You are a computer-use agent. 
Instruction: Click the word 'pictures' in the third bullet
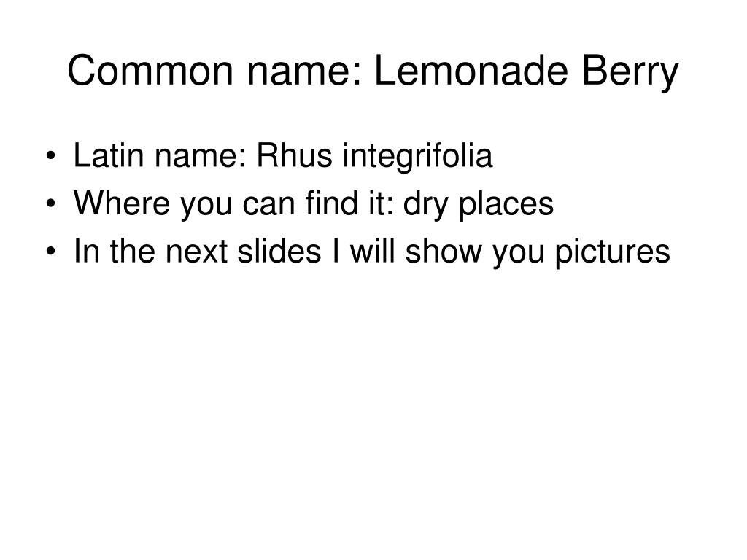click(x=613, y=252)
